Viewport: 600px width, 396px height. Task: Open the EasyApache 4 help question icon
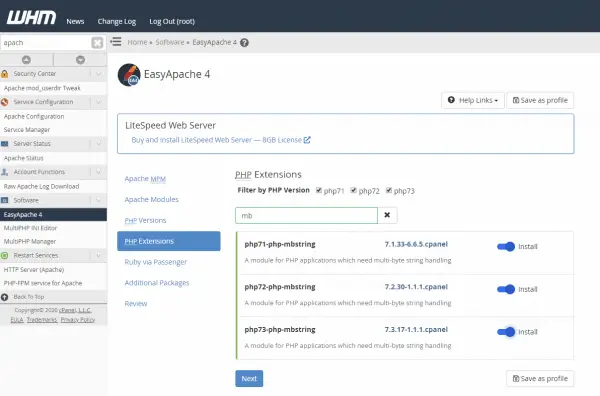(244, 43)
